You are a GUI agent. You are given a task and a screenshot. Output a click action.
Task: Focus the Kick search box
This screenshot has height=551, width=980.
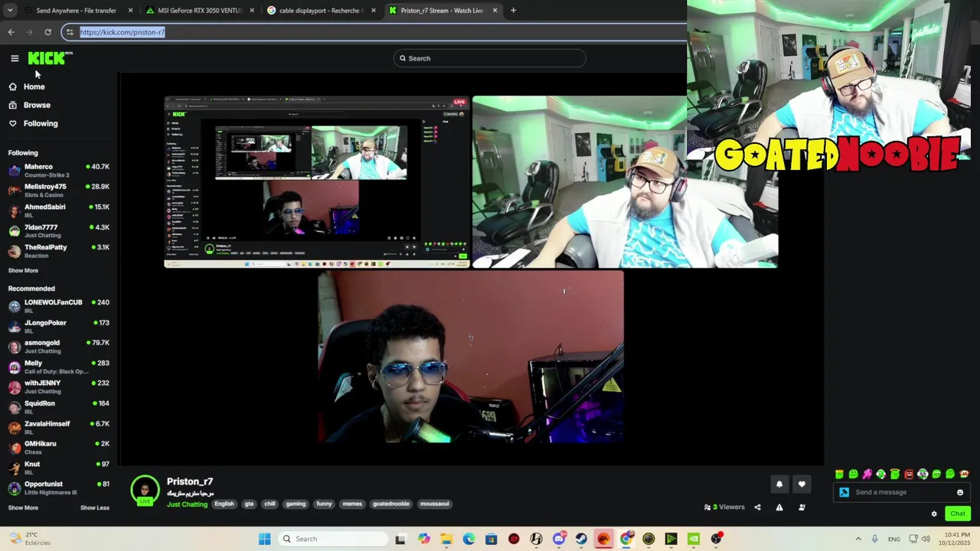click(490, 58)
